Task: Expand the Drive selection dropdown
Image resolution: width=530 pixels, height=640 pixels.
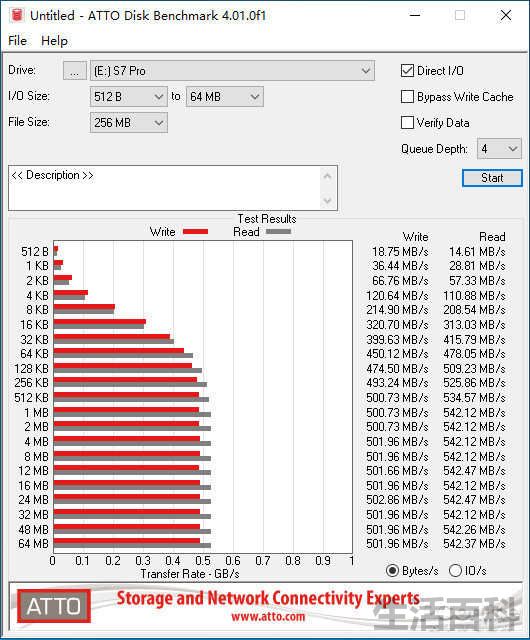Action: point(232,71)
